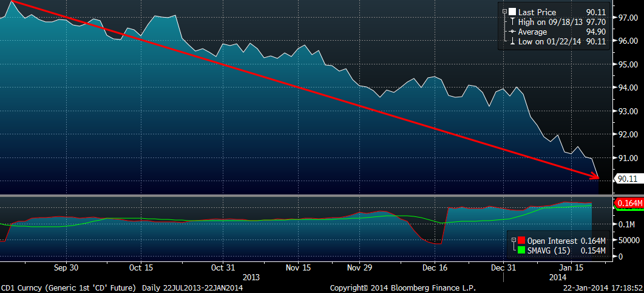The image size is (644, 293).
Task: Collapse the Open Interest legend tree
Action: pos(514,241)
